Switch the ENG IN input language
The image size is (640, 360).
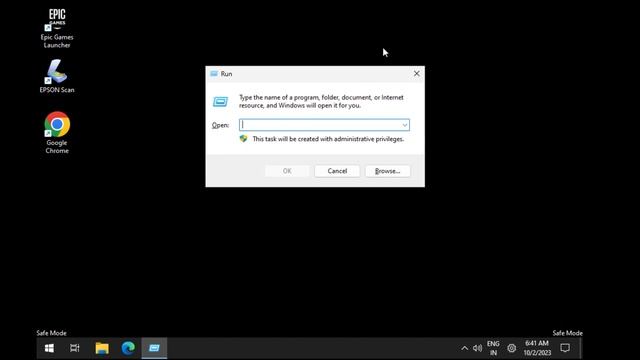tap(493, 348)
